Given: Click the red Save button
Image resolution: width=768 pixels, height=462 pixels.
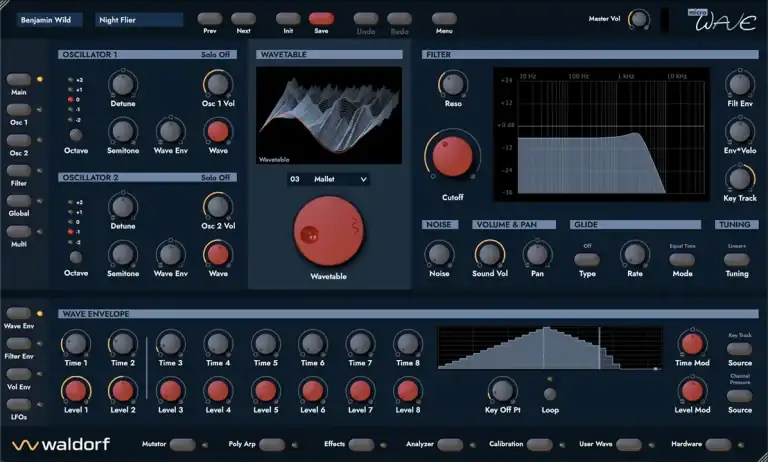Looking at the screenshot, I should click(x=321, y=19).
